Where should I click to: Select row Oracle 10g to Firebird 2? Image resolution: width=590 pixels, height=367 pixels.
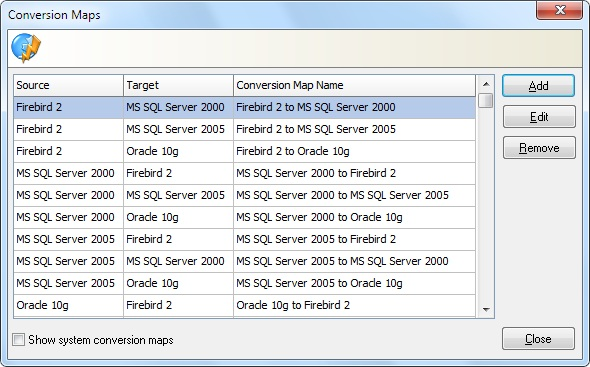[x=245, y=305]
